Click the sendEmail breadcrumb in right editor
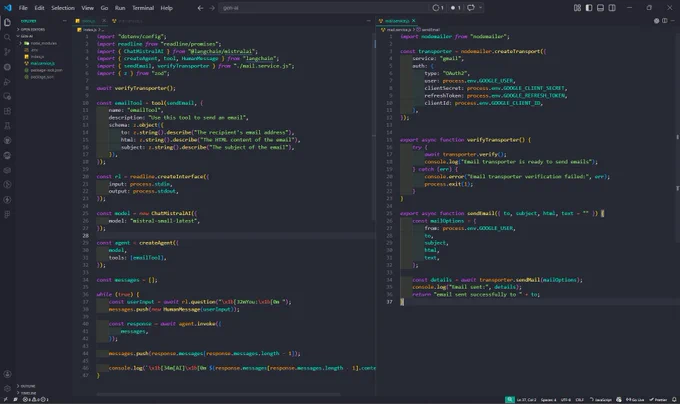This screenshot has width=680, height=404. pyautogui.click(x=430, y=29)
